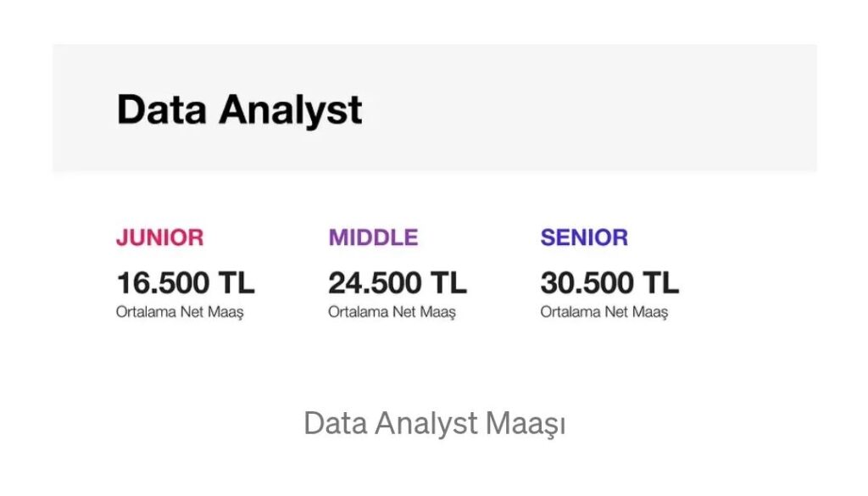Click "Ortalama Net Maaş" under the Junior salary

(180, 312)
